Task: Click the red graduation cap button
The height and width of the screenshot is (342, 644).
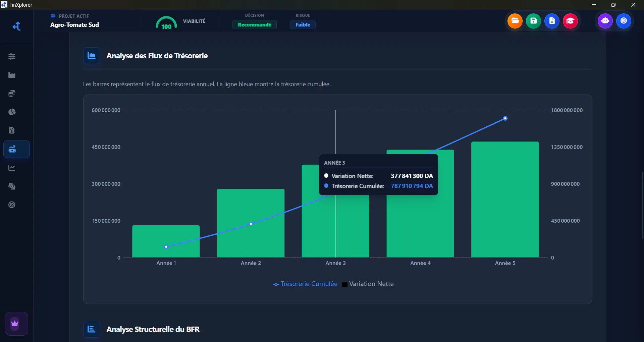Action: click(x=570, y=21)
